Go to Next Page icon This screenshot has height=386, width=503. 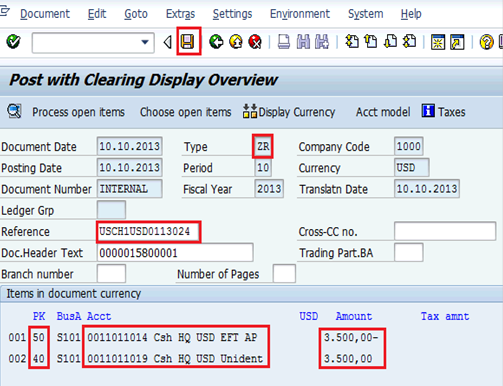pyautogui.click(x=390, y=42)
